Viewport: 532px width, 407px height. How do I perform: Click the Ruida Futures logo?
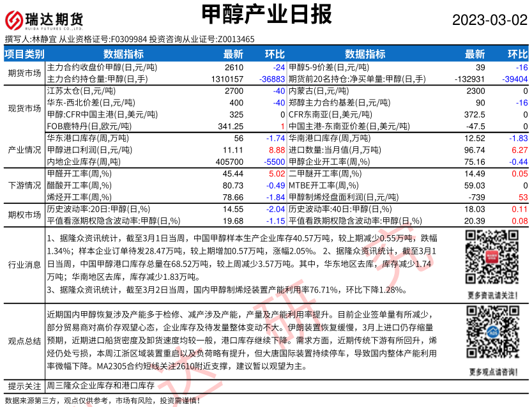[x=44, y=19]
